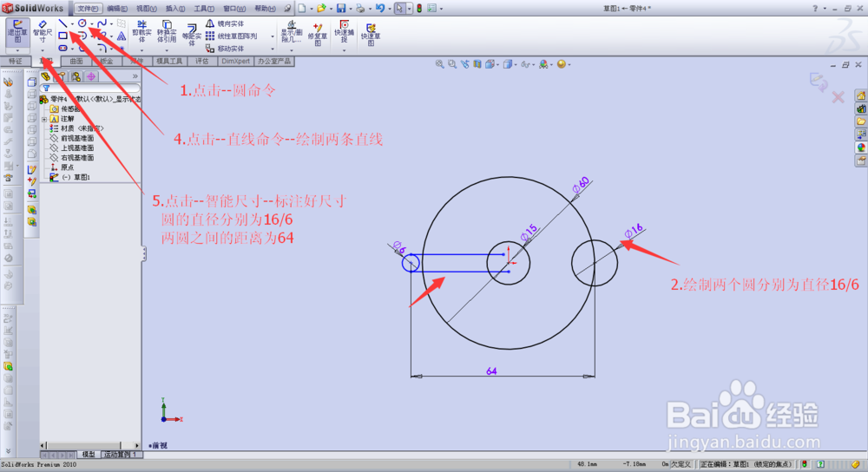Select the Circle sketch tool

click(x=82, y=23)
